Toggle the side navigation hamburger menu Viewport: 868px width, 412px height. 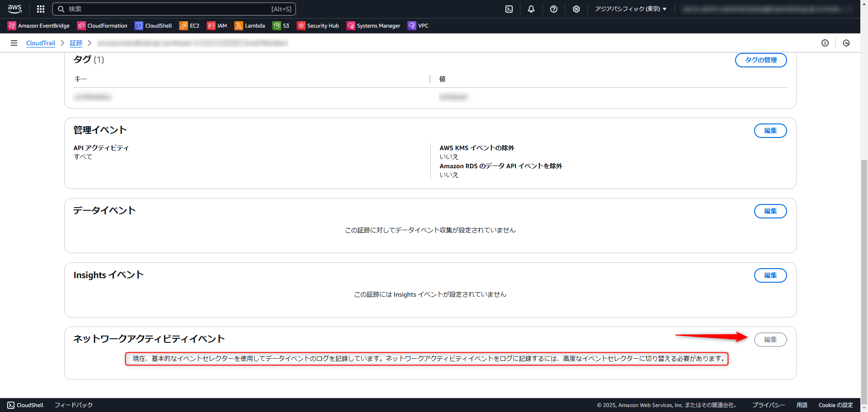tap(14, 43)
